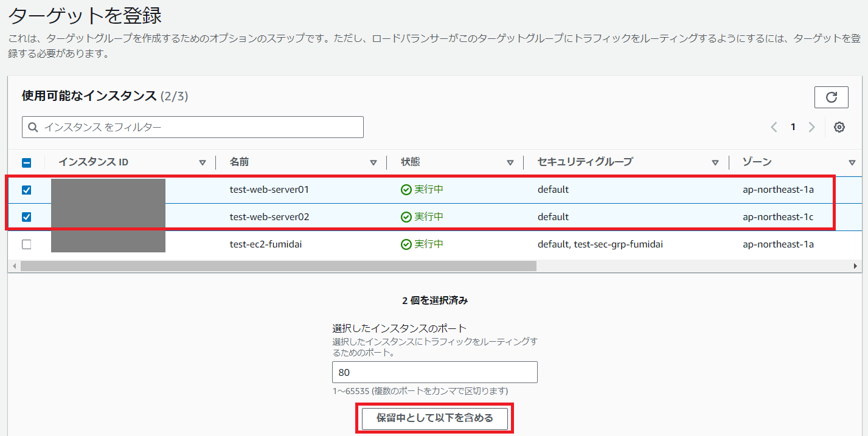868x436 pixels.
Task: Click the search magnifier icon
Action: click(33, 127)
